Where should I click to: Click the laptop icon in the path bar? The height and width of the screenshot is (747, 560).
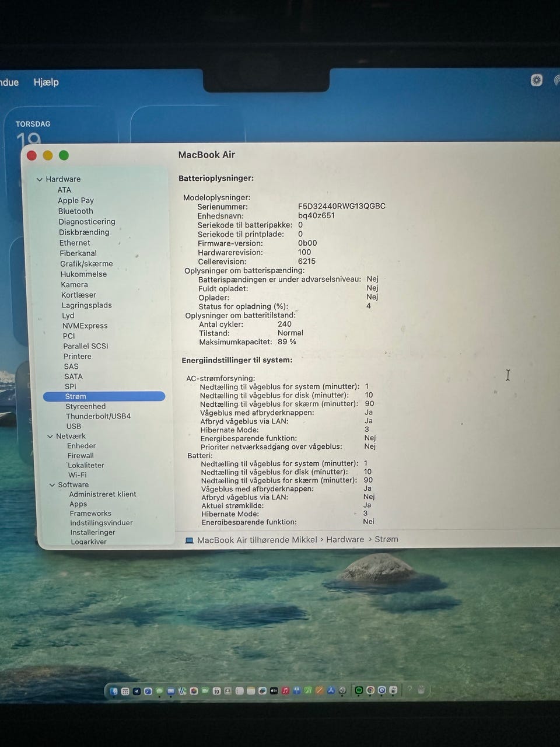(x=189, y=540)
